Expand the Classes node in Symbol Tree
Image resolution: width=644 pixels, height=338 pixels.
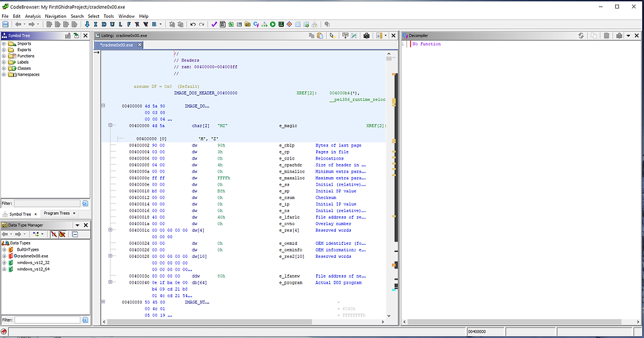[4, 68]
